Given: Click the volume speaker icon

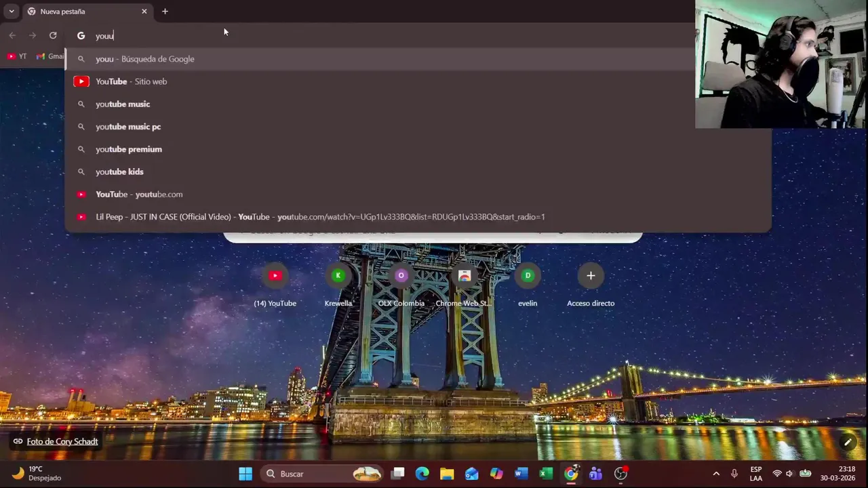Looking at the screenshot, I should (789, 474).
